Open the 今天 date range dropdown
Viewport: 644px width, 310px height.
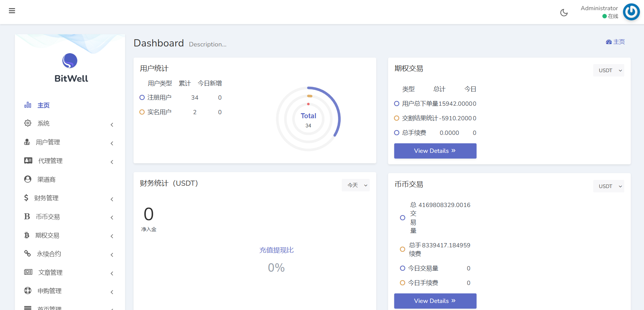tap(356, 185)
